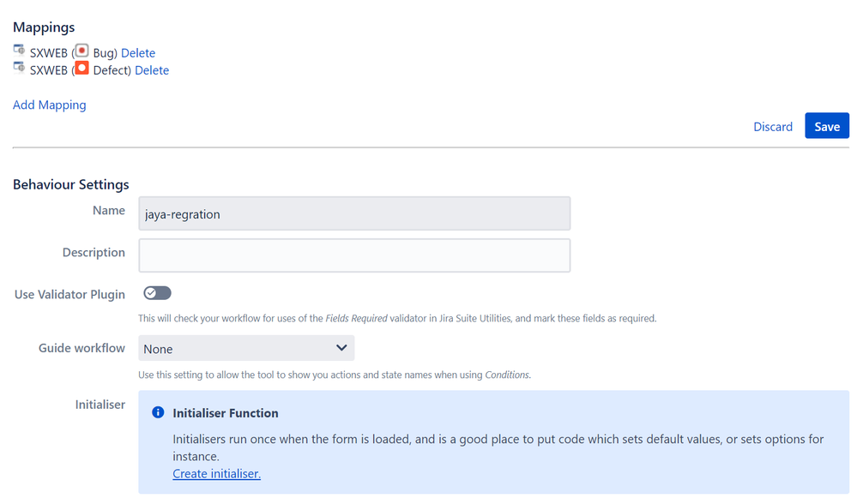Click the SXWEB project icon beside Defect
Viewport: 857px width, 504px height.
tap(18, 68)
